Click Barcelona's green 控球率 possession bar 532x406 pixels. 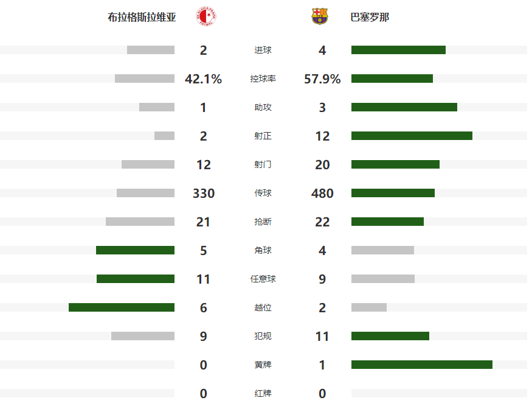coord(392,79)
